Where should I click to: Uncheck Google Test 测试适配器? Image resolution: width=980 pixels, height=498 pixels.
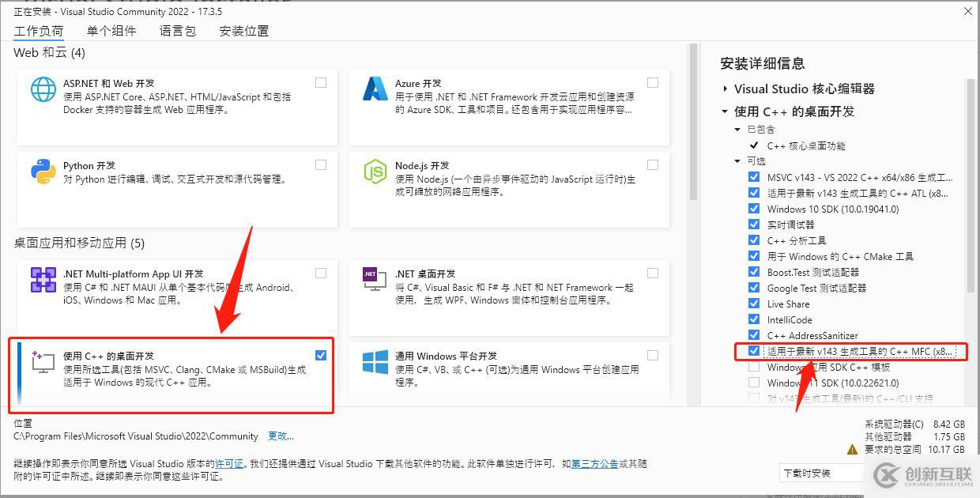point(754,288)
